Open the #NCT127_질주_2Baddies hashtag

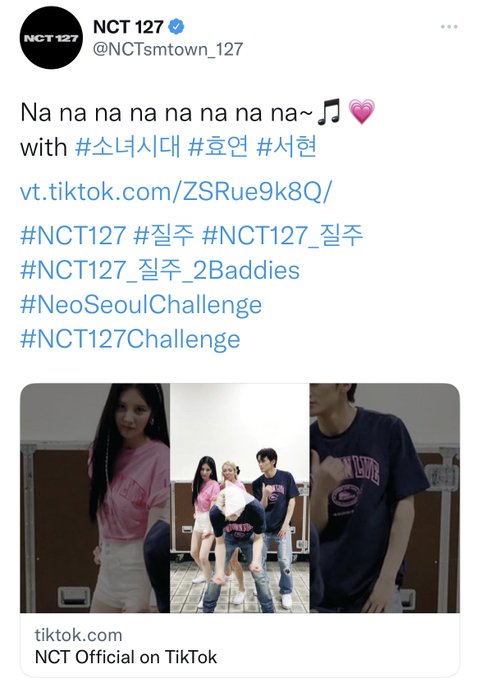click(160, 270)
